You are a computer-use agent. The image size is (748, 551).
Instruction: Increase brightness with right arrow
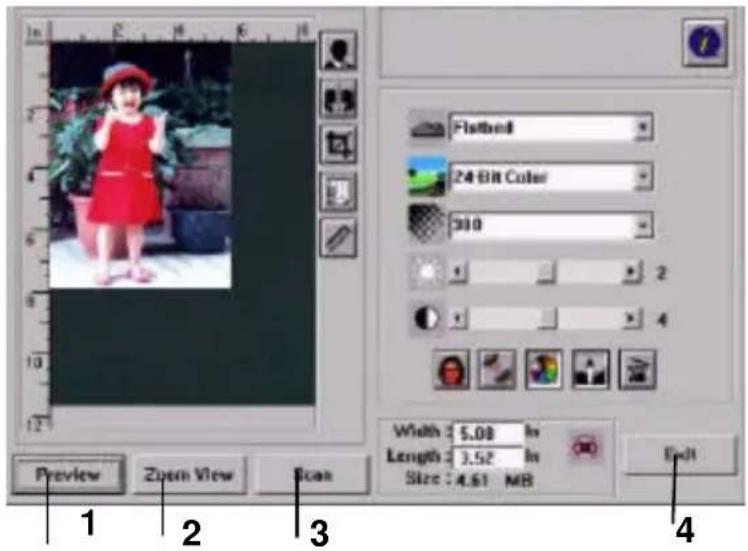click(x=631, y=272)
